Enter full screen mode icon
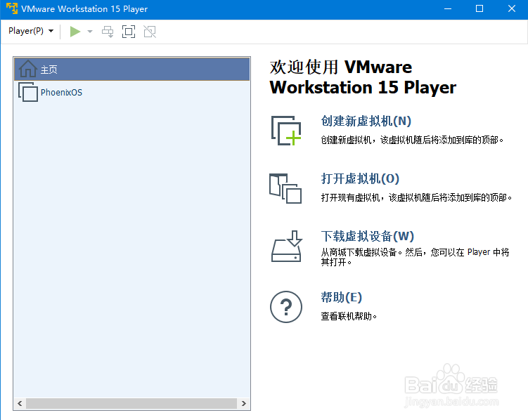This screenshot has width=528, height=420. click(129, 32)
